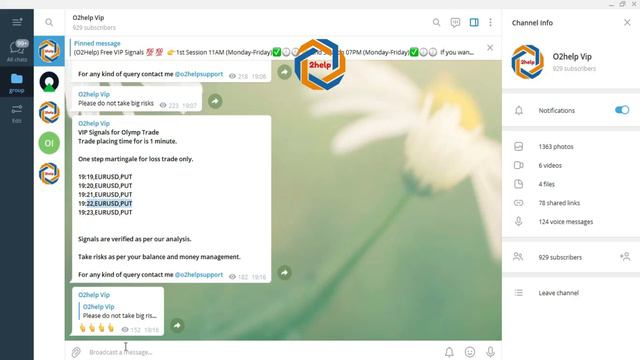Open the channel photo in Channel Info
Viewport: 640px width, 360px height.
tap(527, 62)
